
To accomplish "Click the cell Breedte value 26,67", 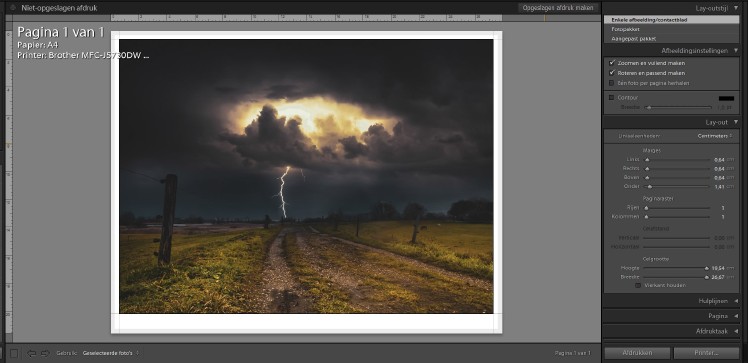I will point(718,277).
